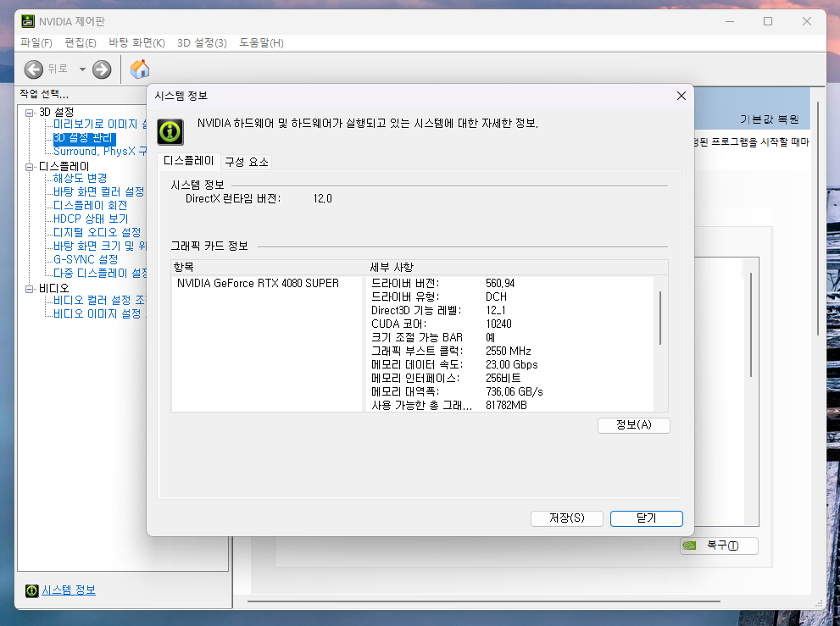Open 해상도 변경 in the tree
840x626 pixels.
80,179
